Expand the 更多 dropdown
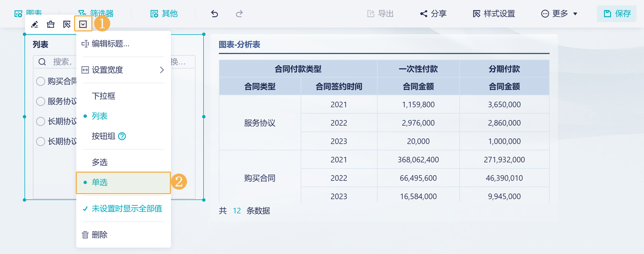 (x=559, y=14)
